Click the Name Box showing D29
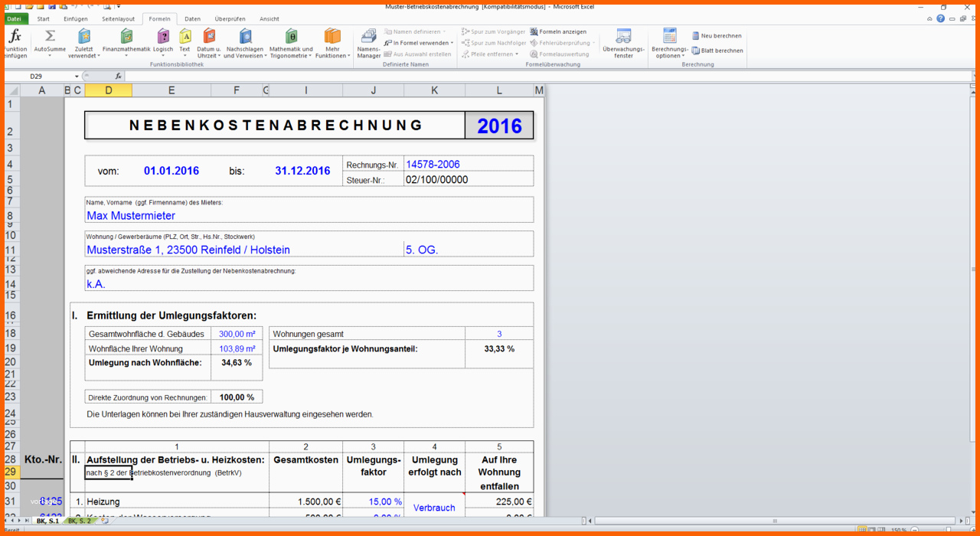Viewport: 980px width, 536px height. (37, 76)
